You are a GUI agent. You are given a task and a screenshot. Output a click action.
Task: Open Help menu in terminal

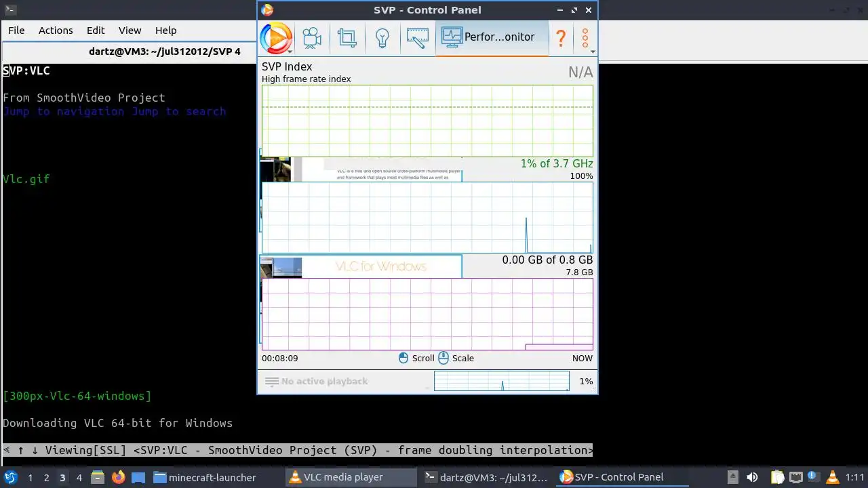click(165, 30)
